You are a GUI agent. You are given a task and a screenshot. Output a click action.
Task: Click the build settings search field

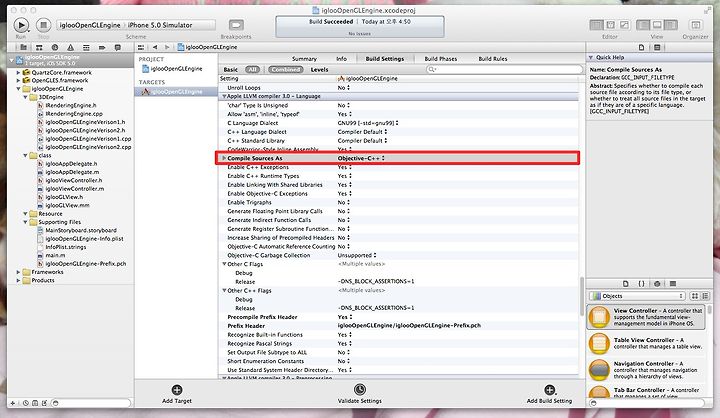click(x=504, y=69)
